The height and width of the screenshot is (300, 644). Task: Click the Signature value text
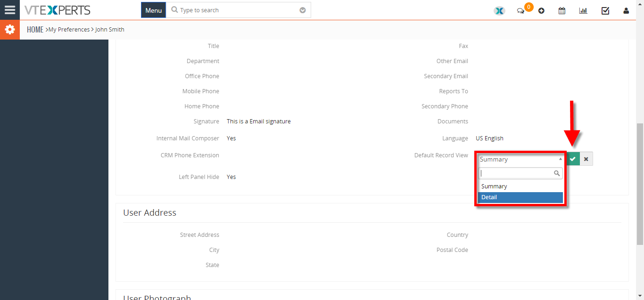click(259, 122)
